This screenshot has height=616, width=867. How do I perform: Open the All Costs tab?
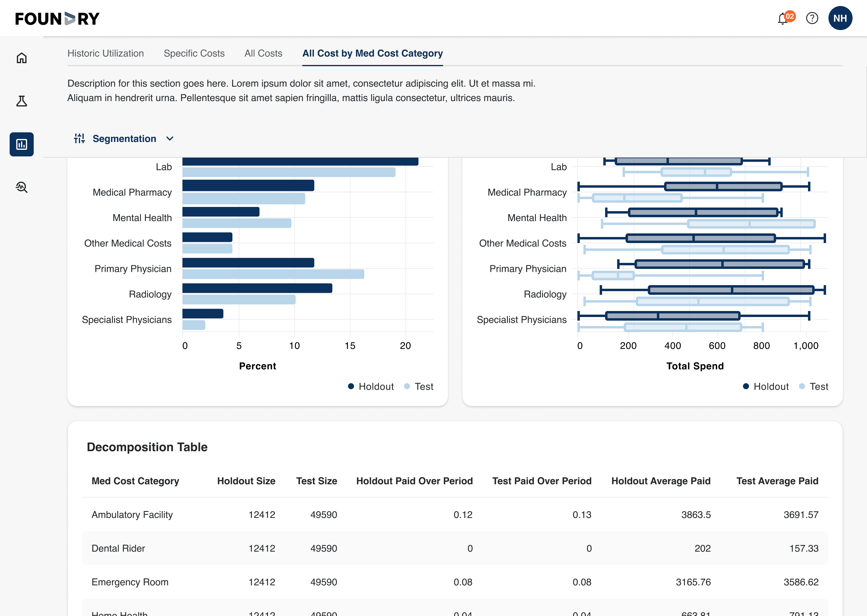[263, 54]
